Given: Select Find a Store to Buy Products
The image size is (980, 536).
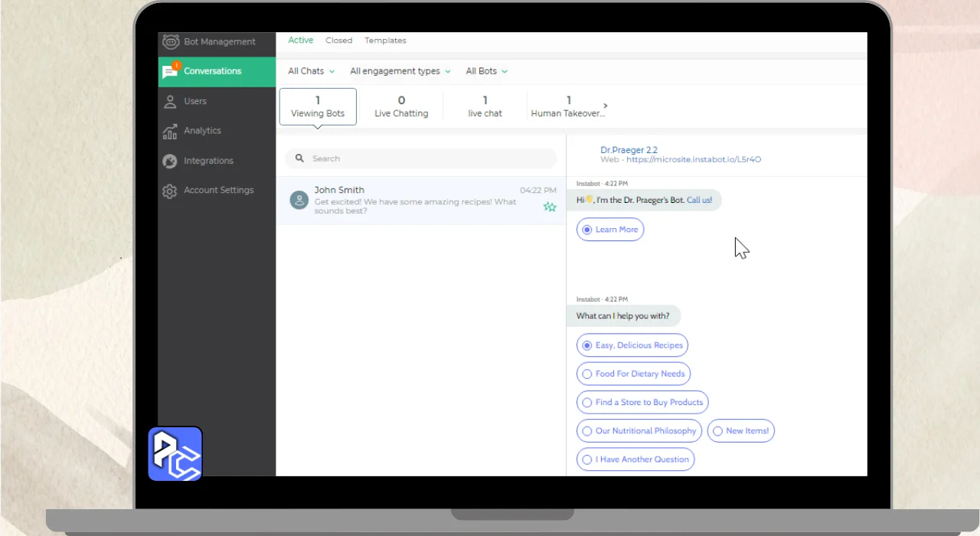Looking at the screenshot, I should tap(642, 402).
